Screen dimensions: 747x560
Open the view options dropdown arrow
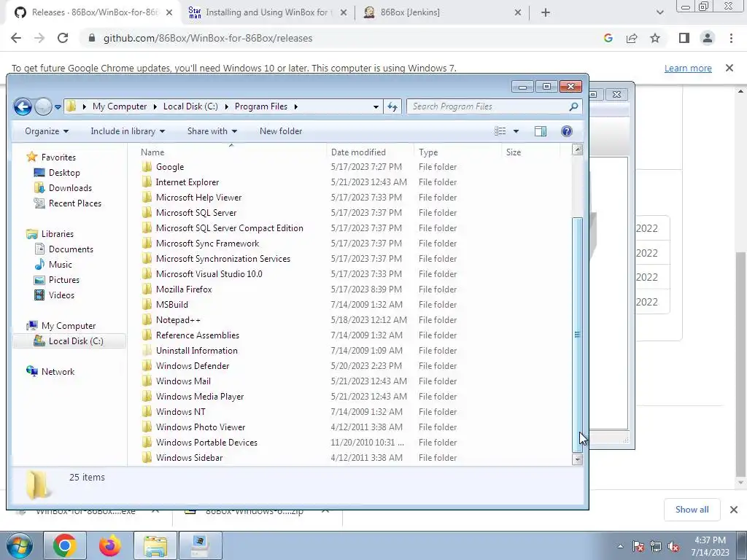coord(516,131)
